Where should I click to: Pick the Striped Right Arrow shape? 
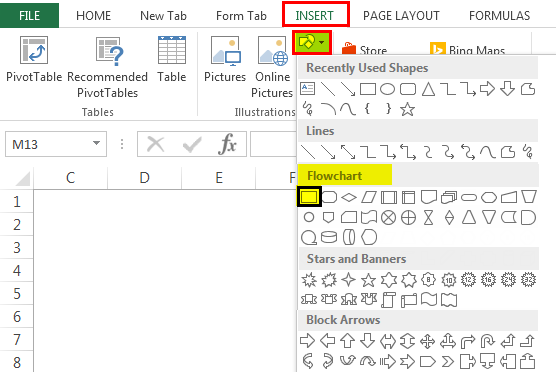point(388,361)
